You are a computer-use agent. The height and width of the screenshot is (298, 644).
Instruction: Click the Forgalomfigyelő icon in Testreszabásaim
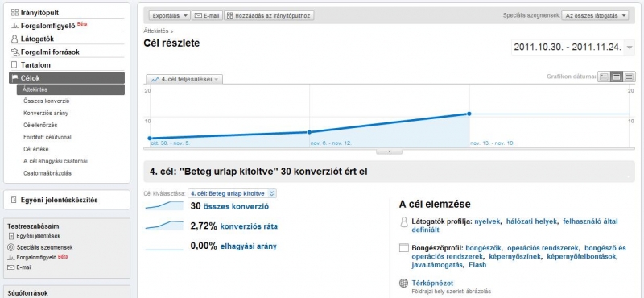[11, 258]
